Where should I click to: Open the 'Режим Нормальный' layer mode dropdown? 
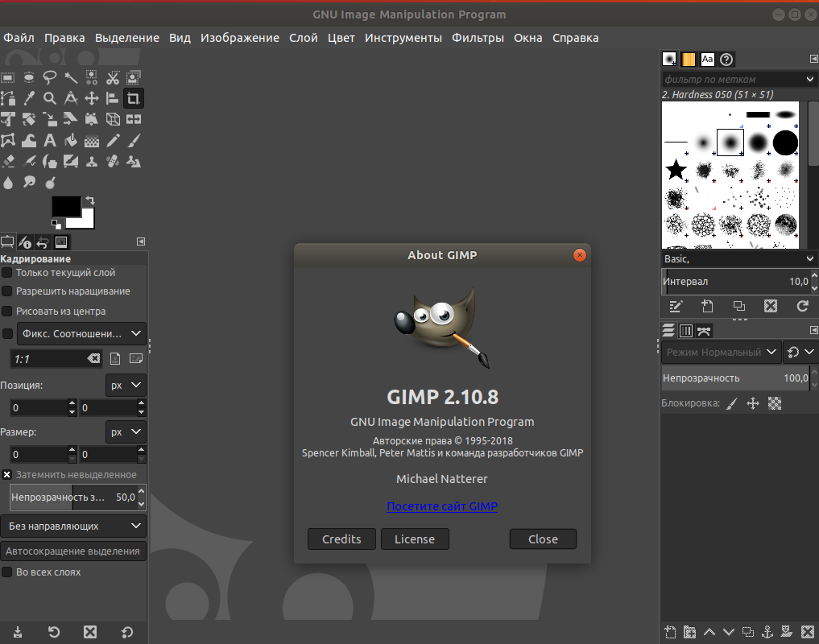click(722, 352)
